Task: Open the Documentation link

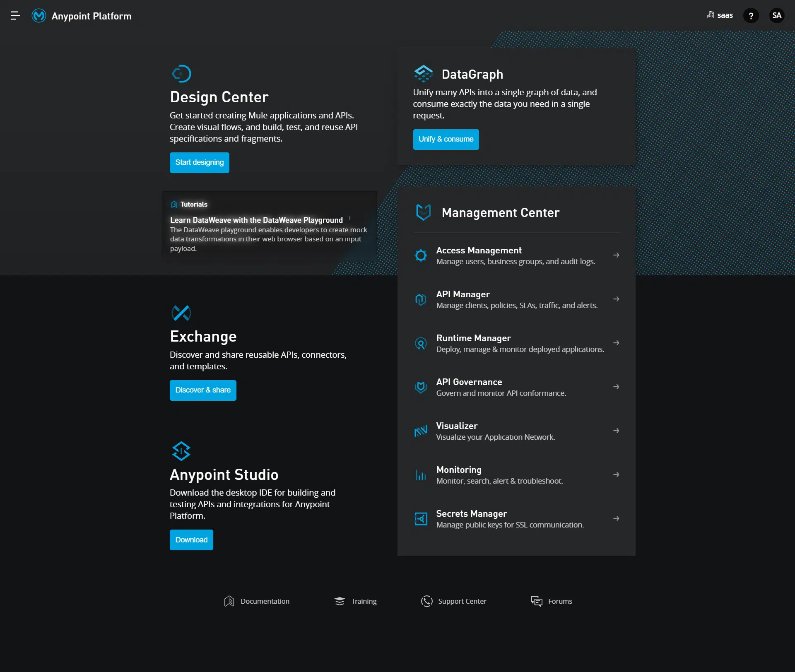Action: (257, 601)
